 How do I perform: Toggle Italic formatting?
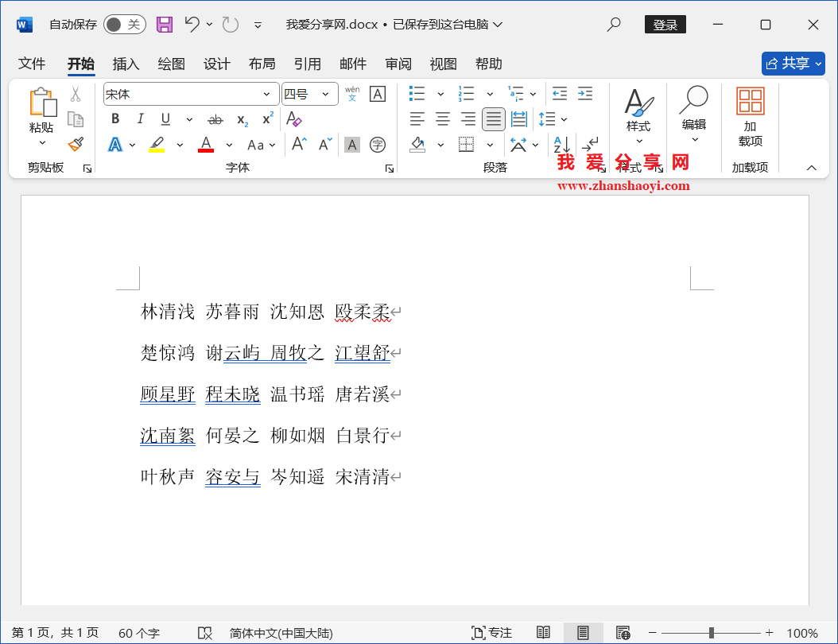click(140, 118)
